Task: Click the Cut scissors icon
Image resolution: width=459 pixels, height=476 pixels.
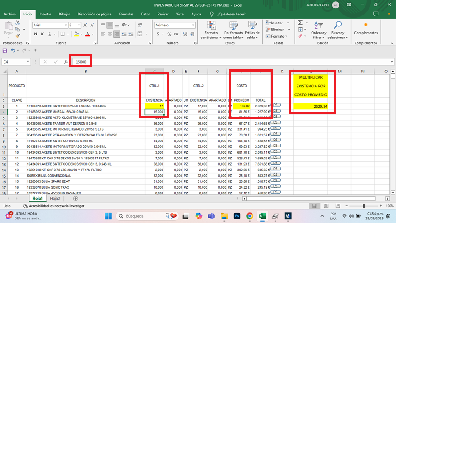Action: pyautogui.click(x=18, y=23)
